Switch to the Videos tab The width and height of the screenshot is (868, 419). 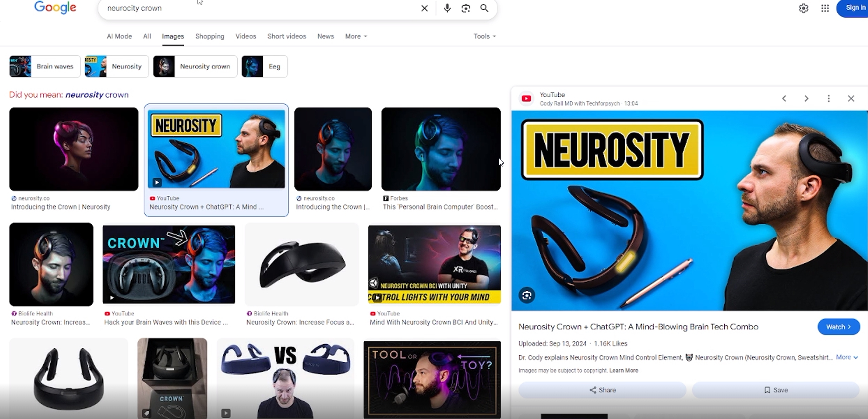[x=246, y=36]
